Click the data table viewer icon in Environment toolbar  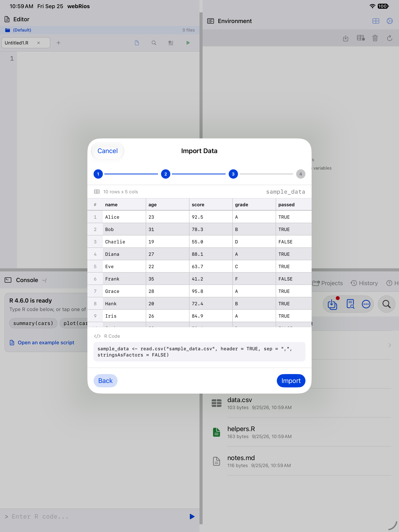coord(361,38)
